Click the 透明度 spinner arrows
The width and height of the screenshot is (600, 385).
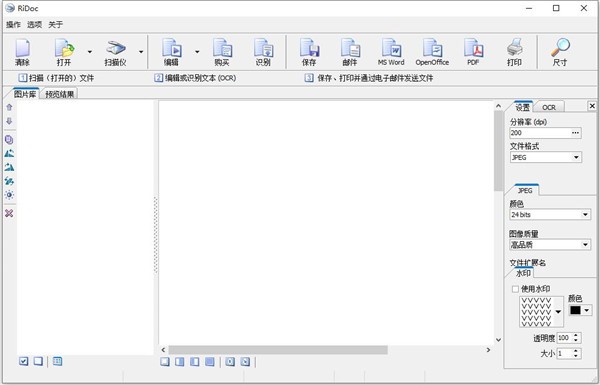coord(576,338)
